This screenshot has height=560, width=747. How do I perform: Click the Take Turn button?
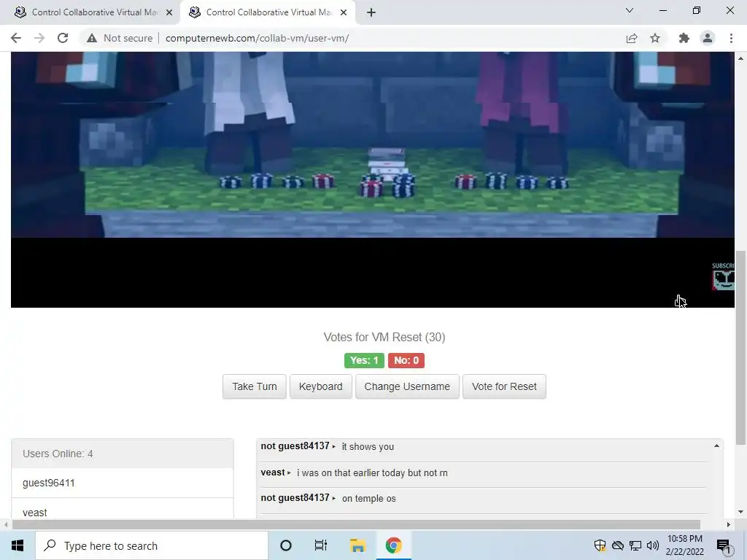tap(255, 386)
